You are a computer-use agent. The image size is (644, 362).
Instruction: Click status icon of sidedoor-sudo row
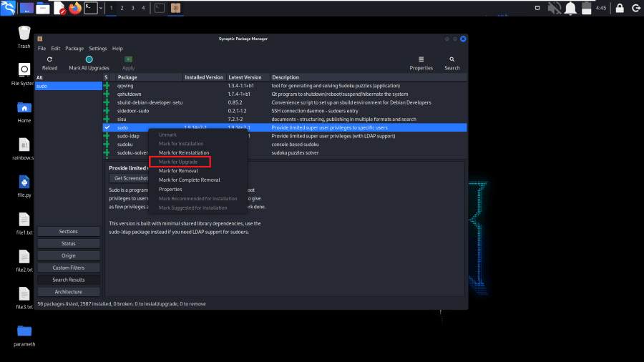107,111
